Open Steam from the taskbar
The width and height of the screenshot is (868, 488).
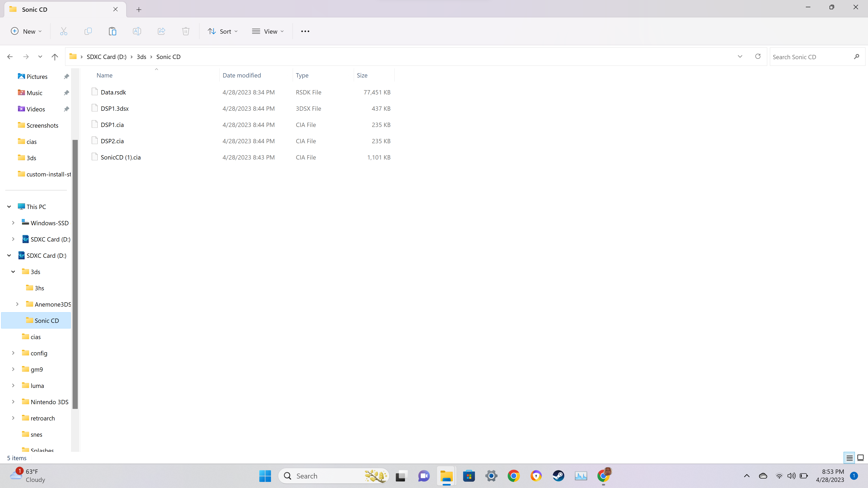pyautogui.click(x=558, y=476)
